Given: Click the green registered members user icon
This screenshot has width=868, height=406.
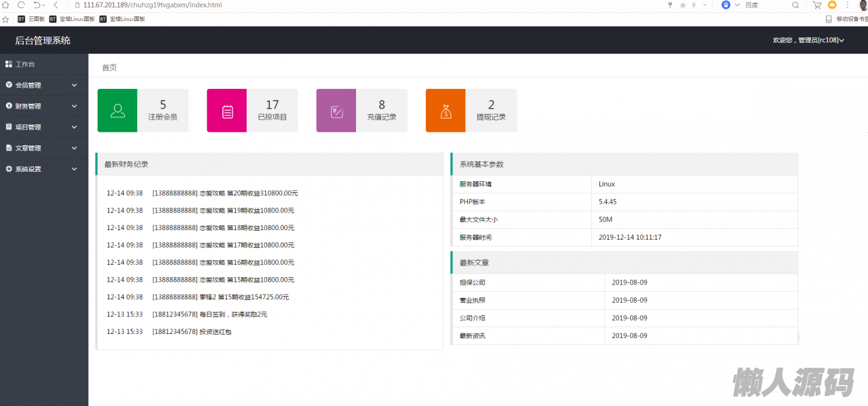Looking at the screenshot, I should point(117,111).
